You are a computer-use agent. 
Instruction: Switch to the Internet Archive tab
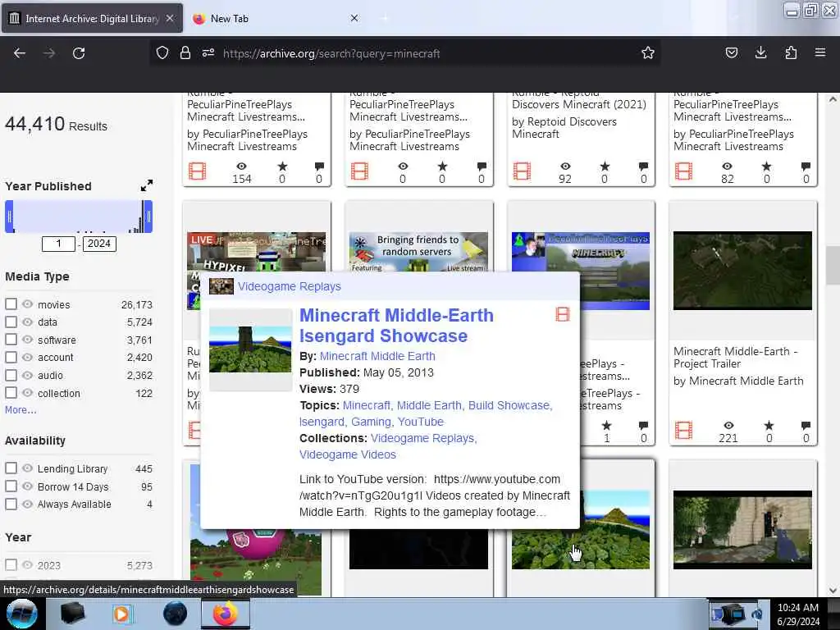pyautogui.click(x=92, y=18)
